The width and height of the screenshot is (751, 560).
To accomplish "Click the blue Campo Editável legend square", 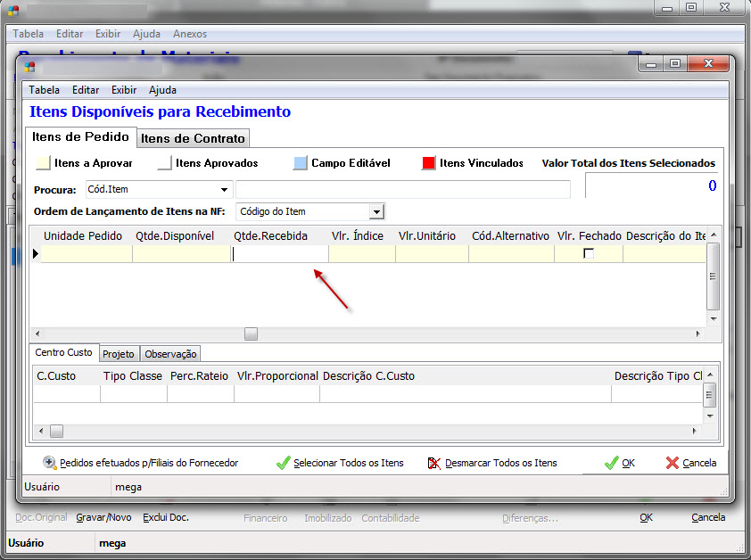I will pos(301,163).
